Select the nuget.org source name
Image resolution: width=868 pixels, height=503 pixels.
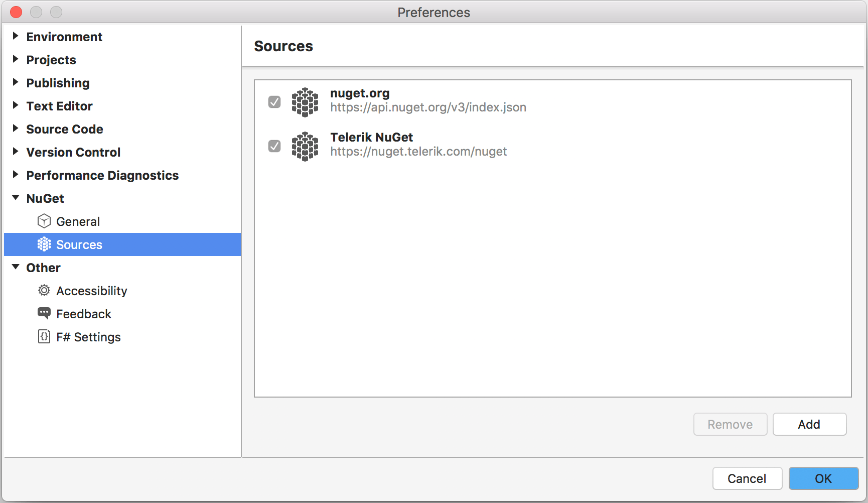point(360,93)
